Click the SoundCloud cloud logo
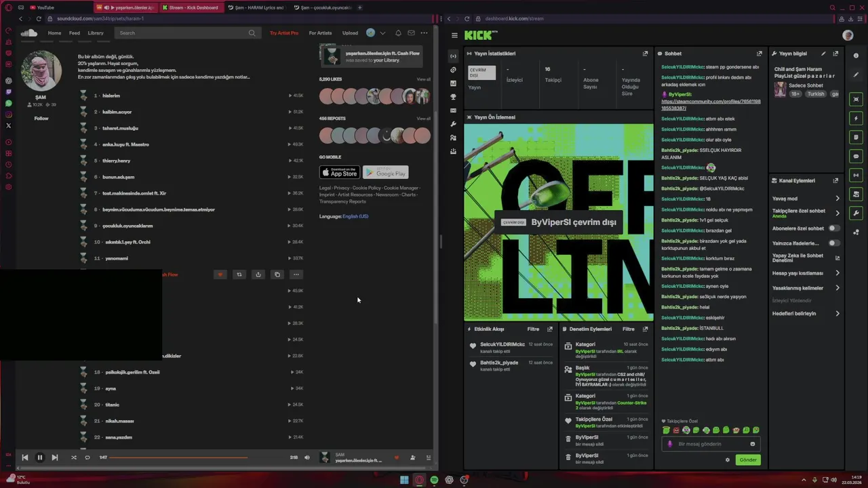 point(29,33)
